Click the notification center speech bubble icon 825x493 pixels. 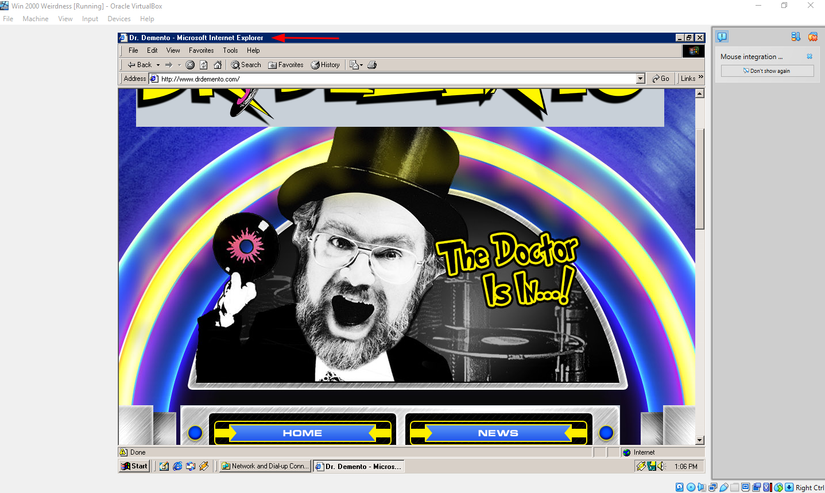click(722, 36)
